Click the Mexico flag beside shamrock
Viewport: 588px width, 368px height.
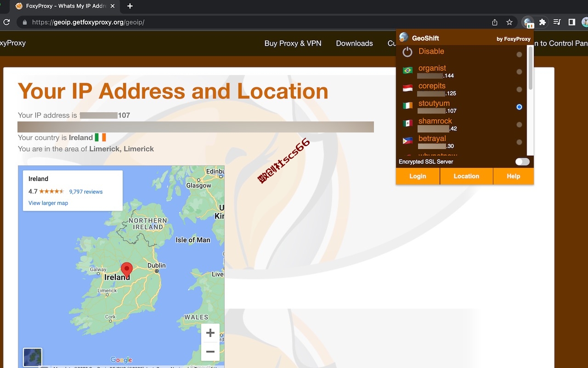tap(407, 123)
